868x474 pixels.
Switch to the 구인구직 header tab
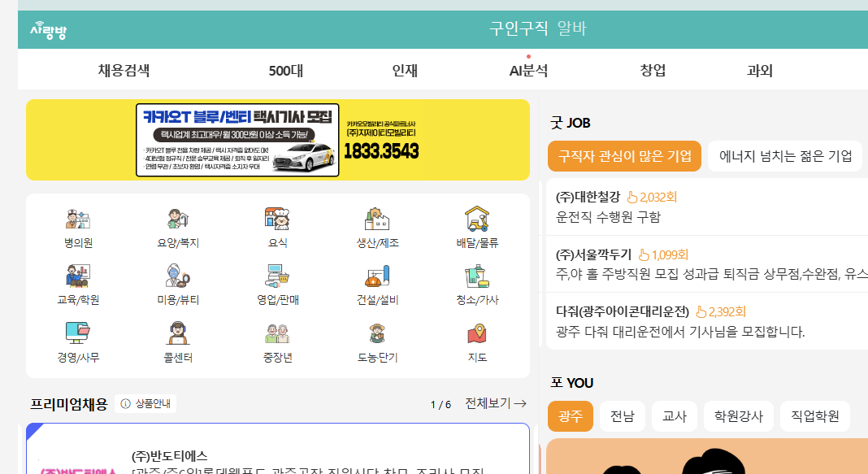(x=519, y=28)
